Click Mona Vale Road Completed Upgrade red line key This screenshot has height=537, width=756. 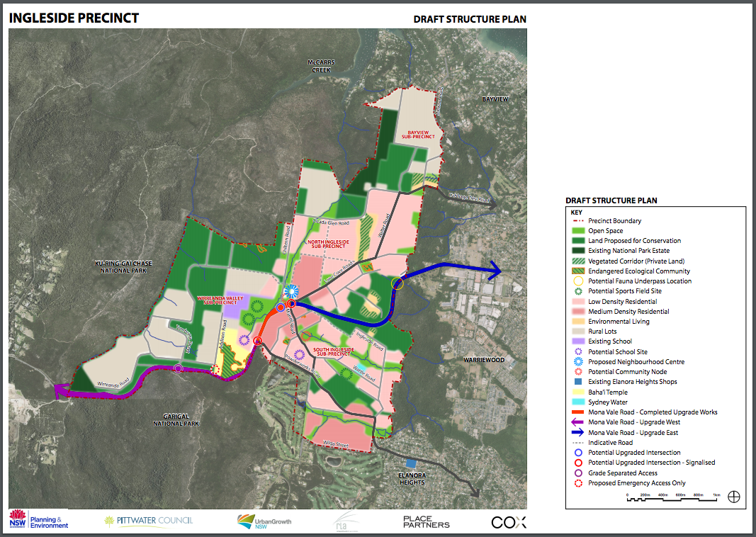(578, 412)
